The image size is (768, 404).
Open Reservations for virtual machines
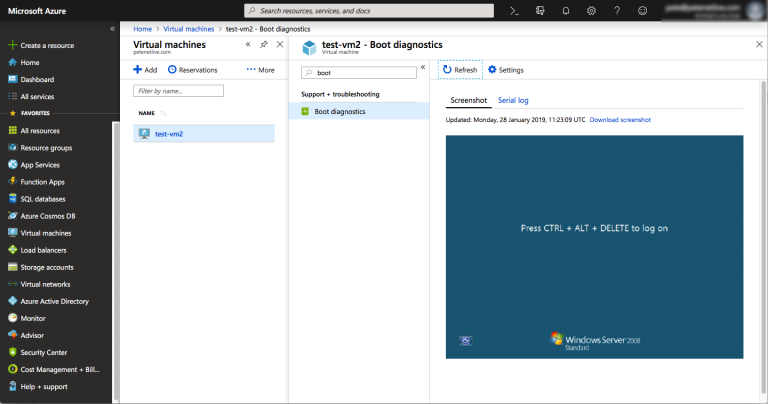192,70
